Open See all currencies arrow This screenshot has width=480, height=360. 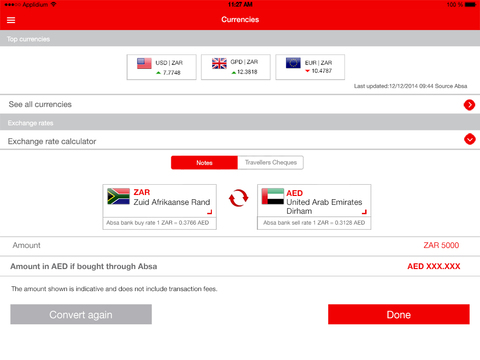[x=469, y=105]
